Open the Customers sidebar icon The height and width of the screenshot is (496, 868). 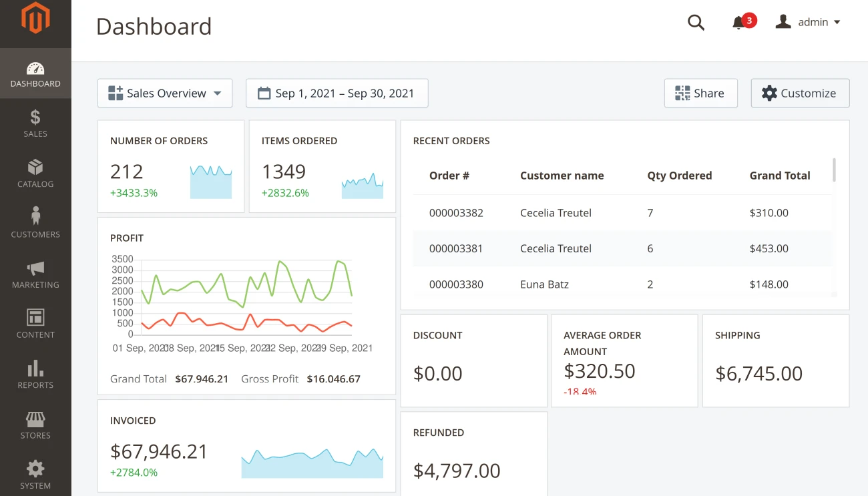pos(35,216)
